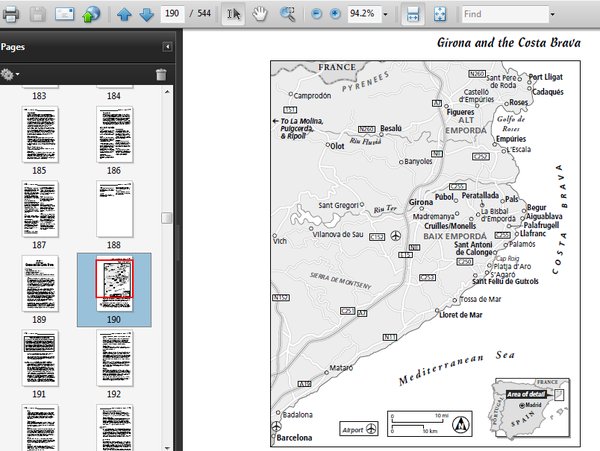This screenshot has width=600, height=451.
Task: Select page 189 thumbnail
Action: [40, 284]
